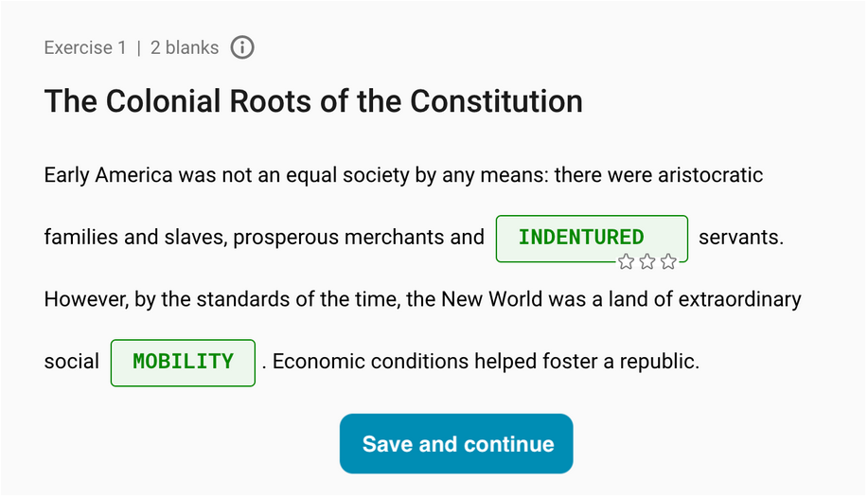
Task: Select the title The Colonial Roots of the Constitution
Action: (313, 101)
